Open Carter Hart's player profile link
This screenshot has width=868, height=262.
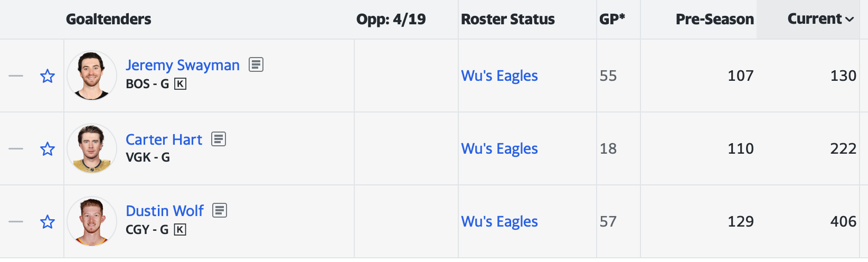[164, 139]
